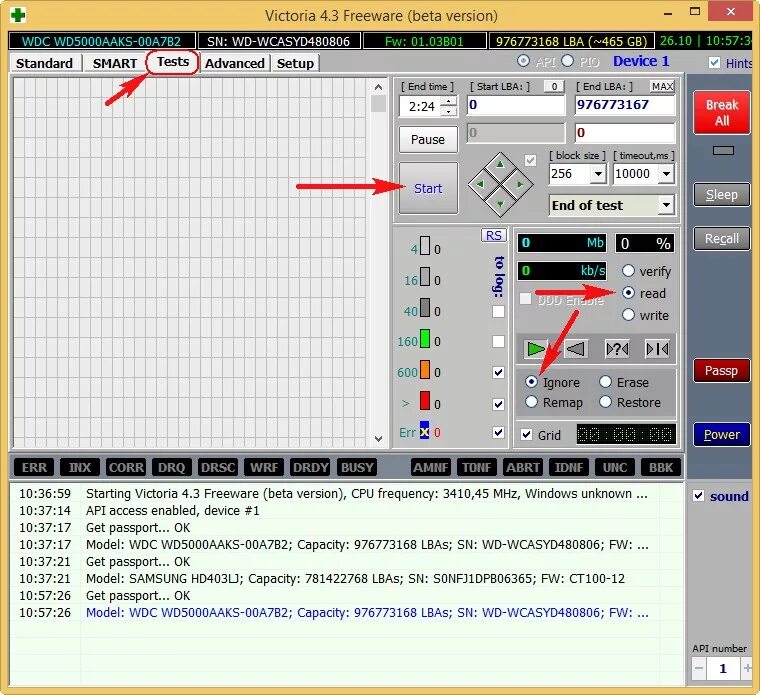The width and height of the screenshot is (760, 695).
Task: Click the MAX End LBA button
Action: pos(662,86)
